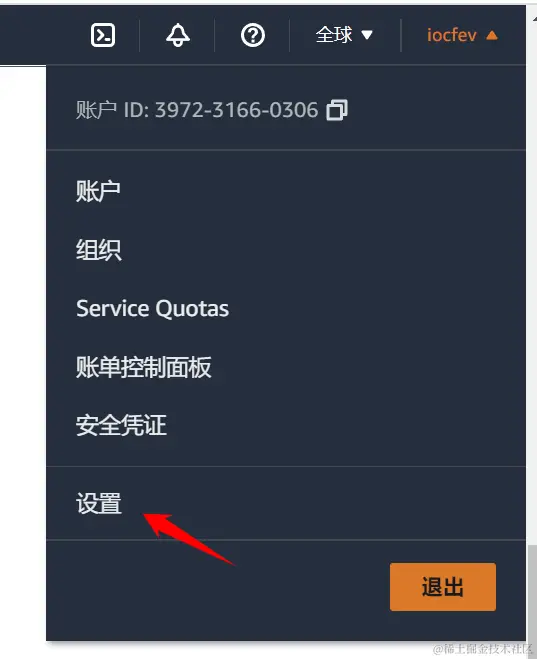Collapse the iocfev account menu

pos(462,35)
